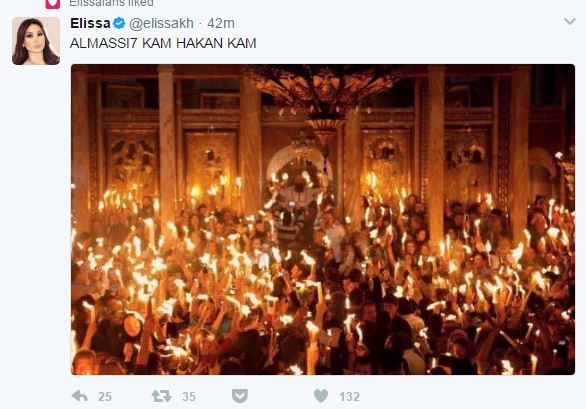Viewport: 586px width, 409px height.
Task: Open tweet options chevron menu
Action: (x=570, y=21)
